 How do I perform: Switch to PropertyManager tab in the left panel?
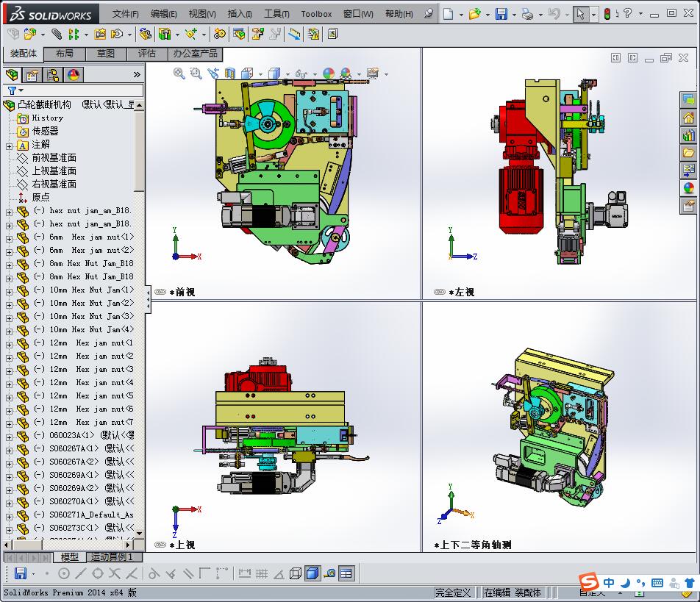[32, 75]
